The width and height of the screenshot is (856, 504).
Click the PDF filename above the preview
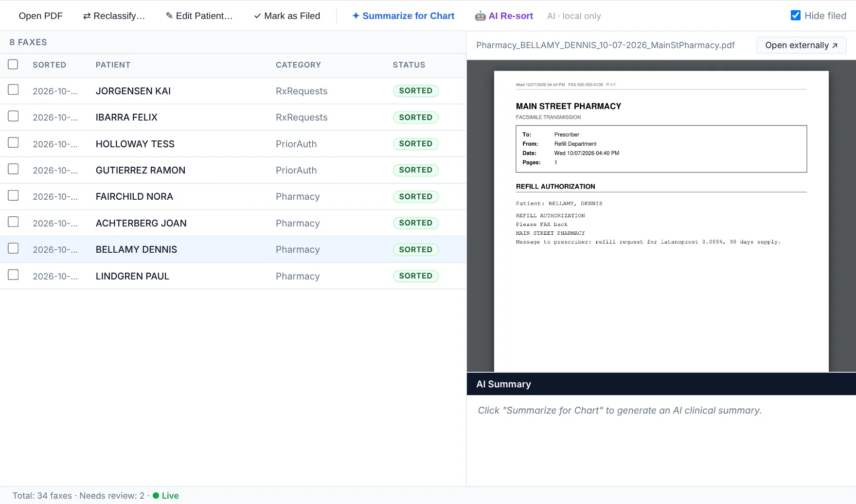click(606, 45)
